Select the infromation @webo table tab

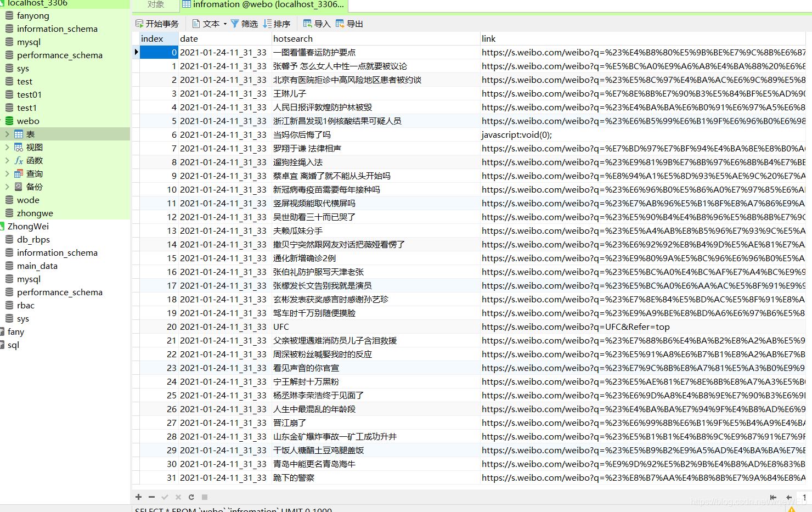click(263, 5)
